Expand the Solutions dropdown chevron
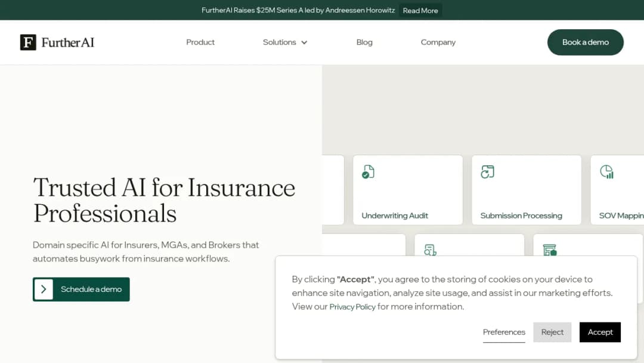 pos(304,42)
